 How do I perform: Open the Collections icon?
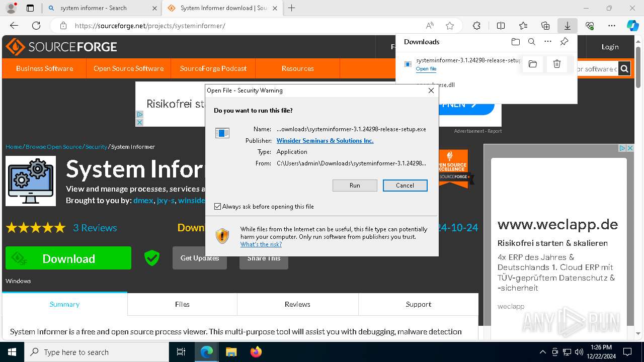click(x=545, y=26)
